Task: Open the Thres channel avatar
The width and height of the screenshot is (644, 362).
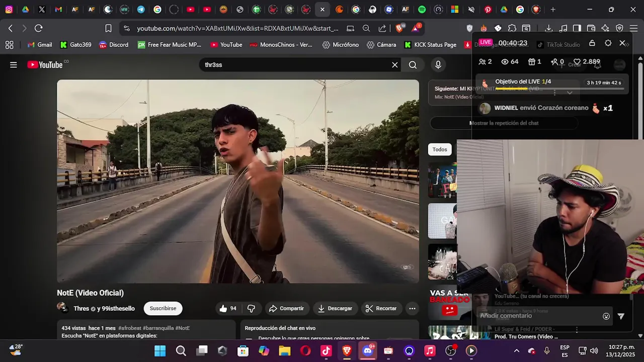Action: tap(63, 308)
